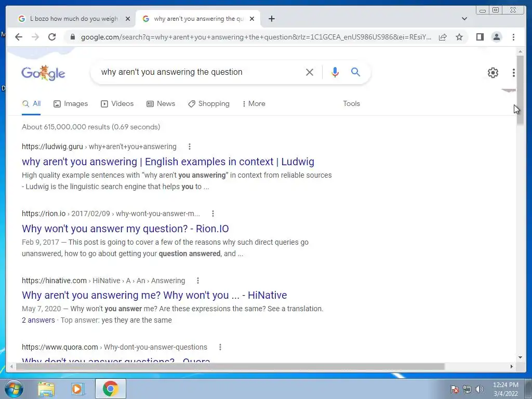The height and width of the screenshot is (399, 532).
Task: Open Google settings gear icon
Action: [493, 73]
